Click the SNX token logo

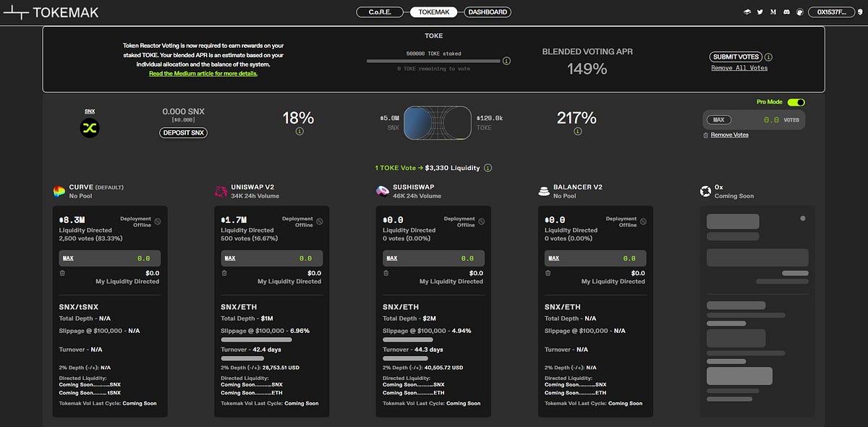pos(90,128)
